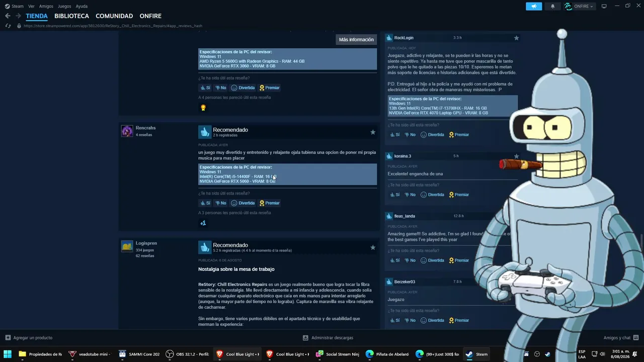
Task: Open the Logispren profile link
Action: (146, 243)
